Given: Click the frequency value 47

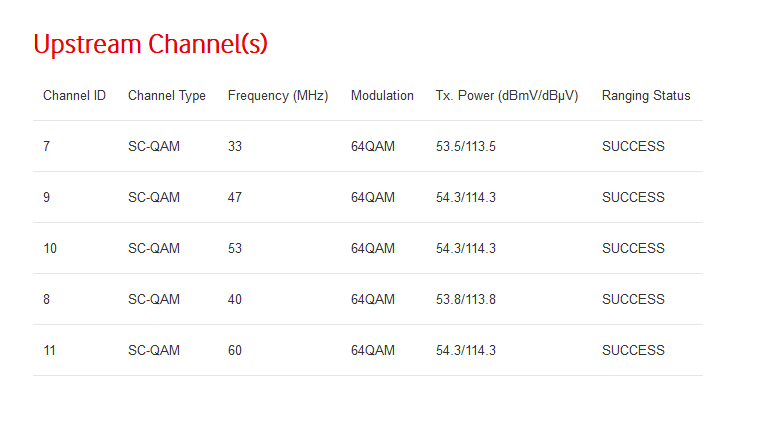Looking at the screenshot, I should (234, 197).
